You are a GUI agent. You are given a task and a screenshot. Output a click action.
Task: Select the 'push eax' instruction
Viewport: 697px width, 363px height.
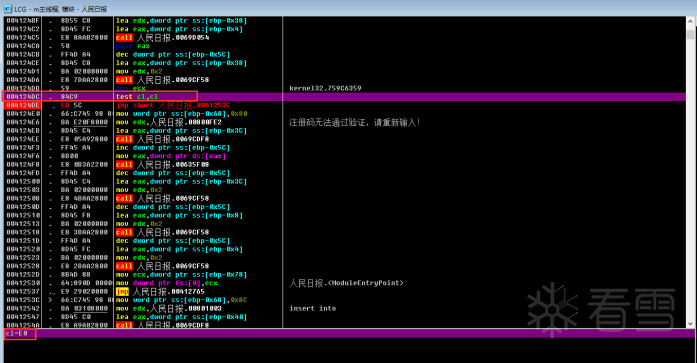pyautogui.click(x=132, y=46)
